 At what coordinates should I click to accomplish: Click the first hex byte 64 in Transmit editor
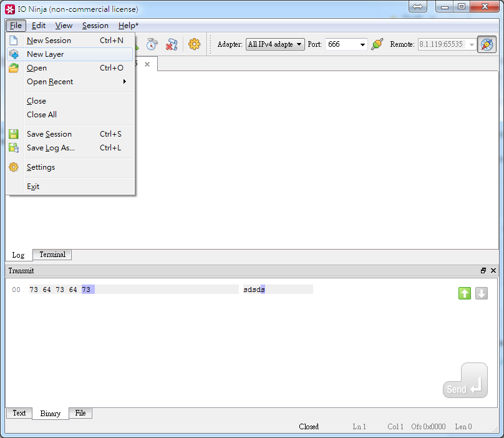[x=47, y=290]
